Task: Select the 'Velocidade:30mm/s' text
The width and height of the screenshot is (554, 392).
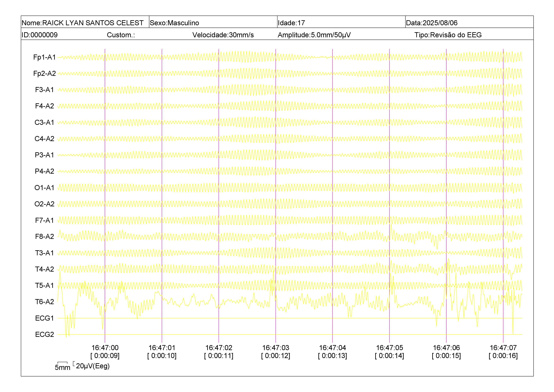Action: click(223, 35)
